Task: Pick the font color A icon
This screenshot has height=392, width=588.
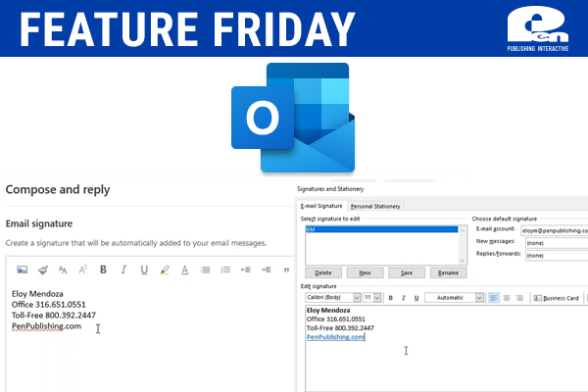Action: coord(184,269)
